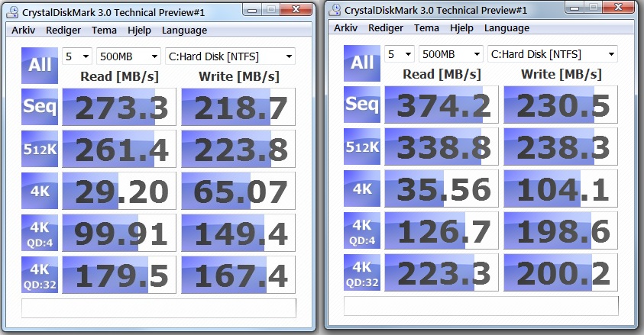644x335 pixels.
Task: Click the Write [MB/s] header in the left window
Action: pyautogui.click(x=238, y=76)
